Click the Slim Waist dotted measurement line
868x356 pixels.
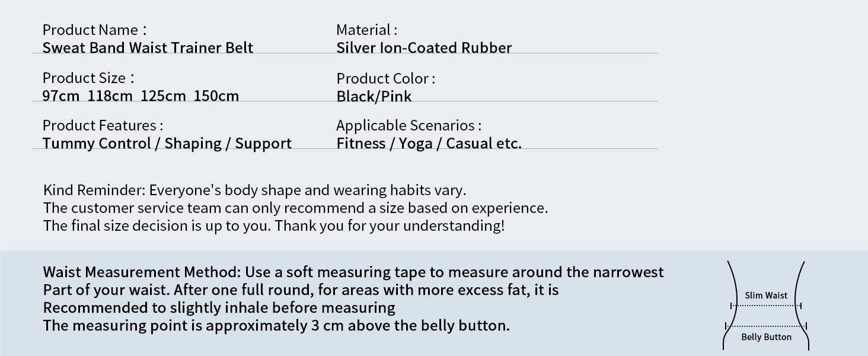[x=766, y=306]
